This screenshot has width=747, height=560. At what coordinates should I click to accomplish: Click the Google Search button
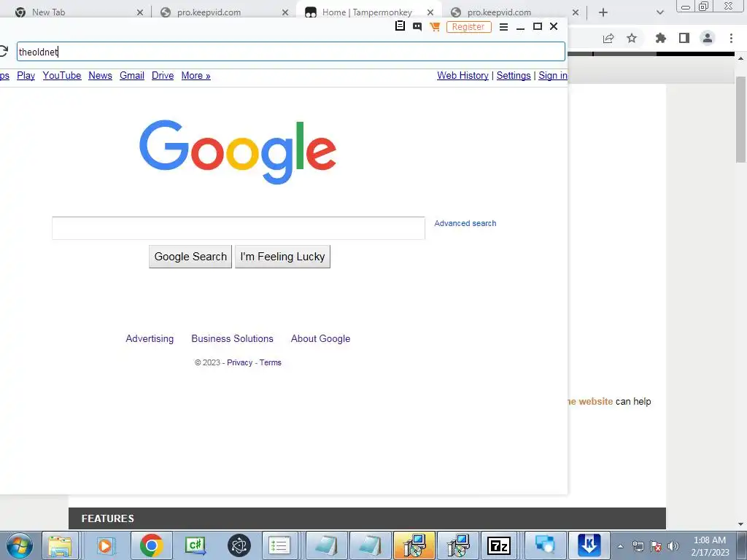190,257
